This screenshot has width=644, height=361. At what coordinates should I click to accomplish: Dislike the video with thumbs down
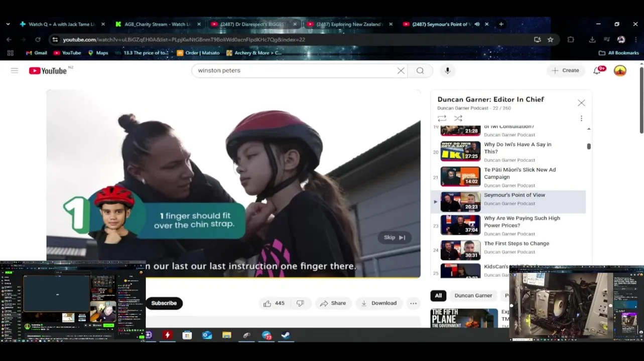[x=300, y=303]
